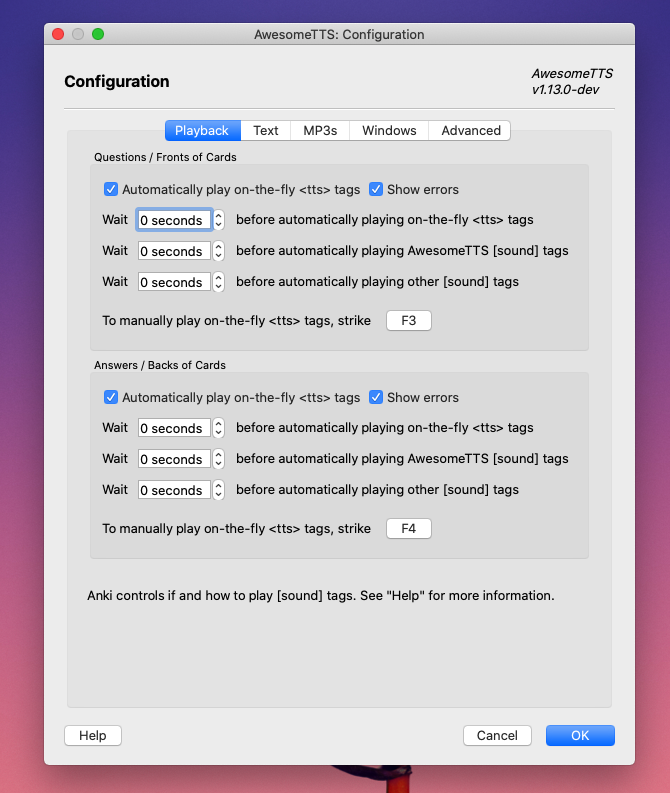Cancel the configuration dialog
Screen dimensions: 670x793
pyautogui.click(x=497, y=735)
